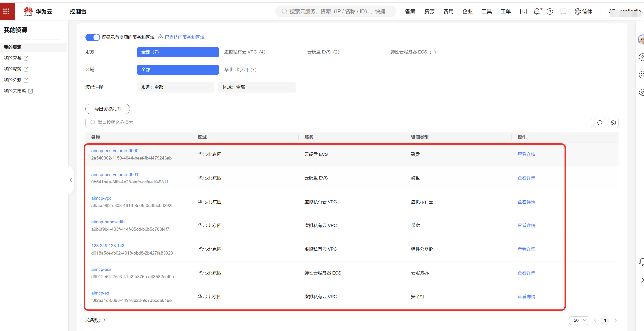Open external link icon beside 我的配额
The image size is (644, 331).
[26, 69]
